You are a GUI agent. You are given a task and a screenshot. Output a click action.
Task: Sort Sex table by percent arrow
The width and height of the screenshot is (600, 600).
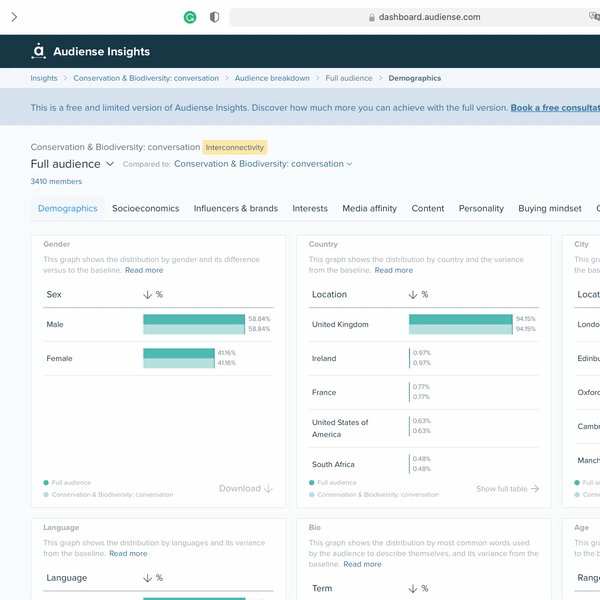[147, 295]
